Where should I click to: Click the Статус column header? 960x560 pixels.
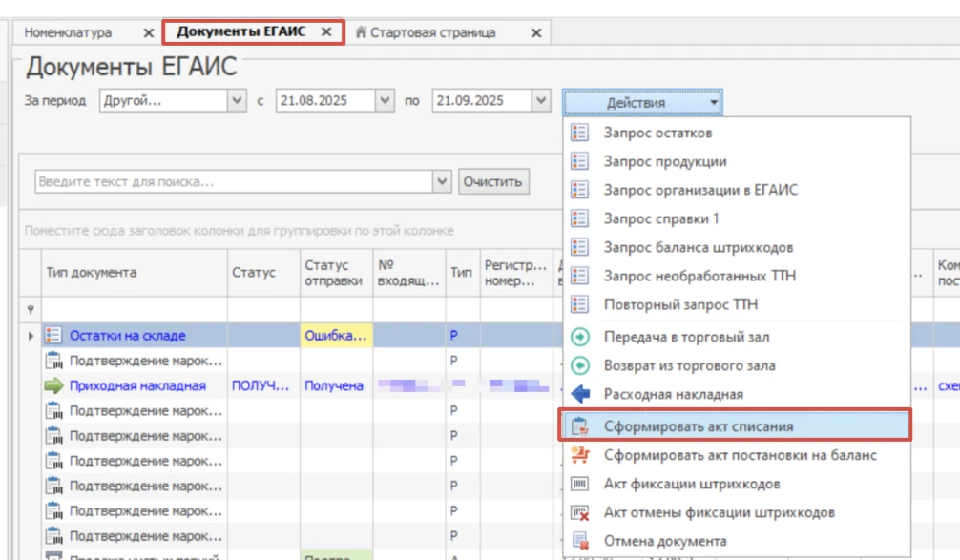pyautogui.click(x=264, y=272)
